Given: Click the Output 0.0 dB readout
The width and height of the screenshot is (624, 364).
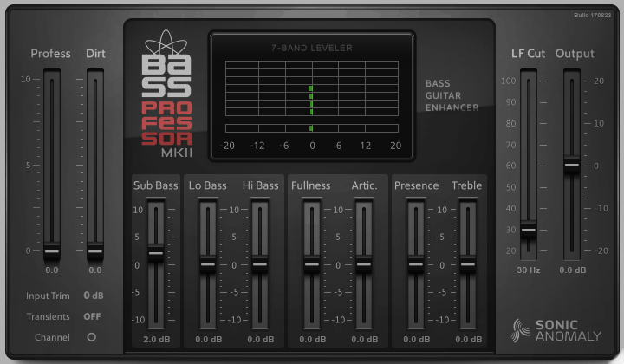Looking at the screenshot, I should [573, 270].
